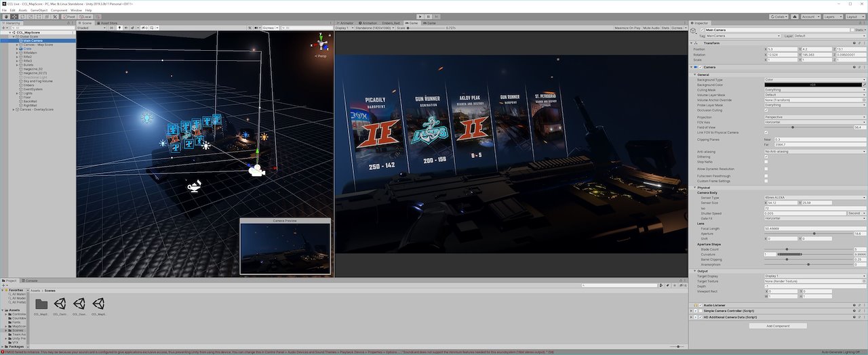Select the large light bulb gizmo in Scene

pyautogui.click(x=146, y=118)
